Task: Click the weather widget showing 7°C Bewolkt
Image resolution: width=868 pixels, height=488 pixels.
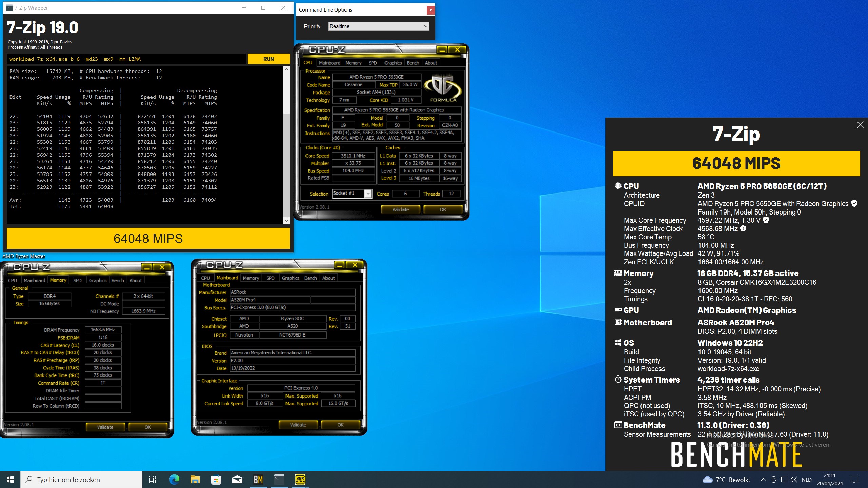Action: pyautogui.click(x=726, y=480)
